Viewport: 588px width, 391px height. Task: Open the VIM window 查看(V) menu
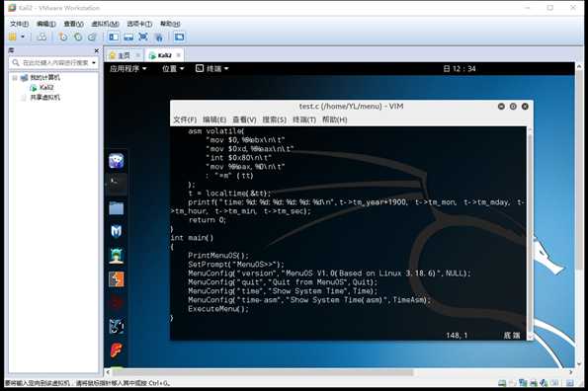point(244,119)
